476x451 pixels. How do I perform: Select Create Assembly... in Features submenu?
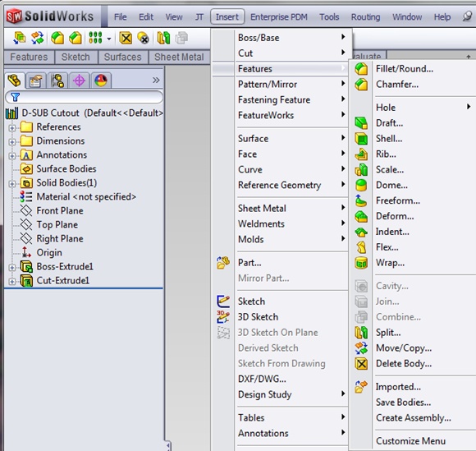pyautogui.click(x=413, y=418)
